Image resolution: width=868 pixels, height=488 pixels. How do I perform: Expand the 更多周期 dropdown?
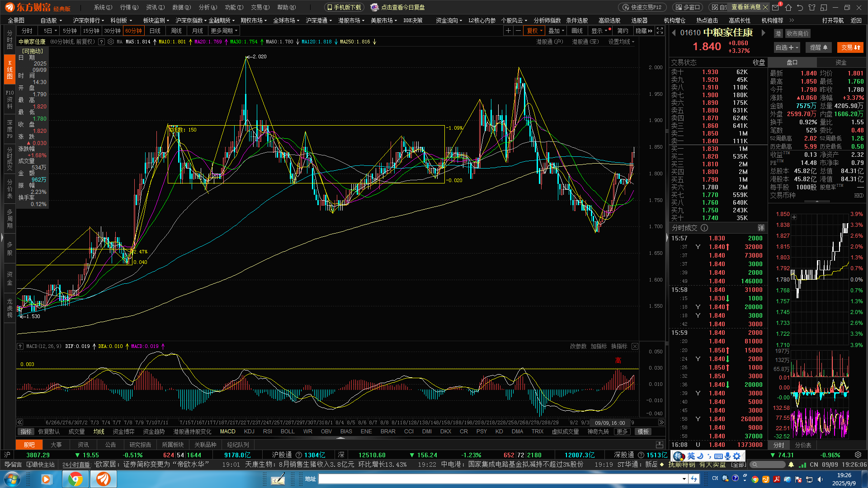pos(224,31)
